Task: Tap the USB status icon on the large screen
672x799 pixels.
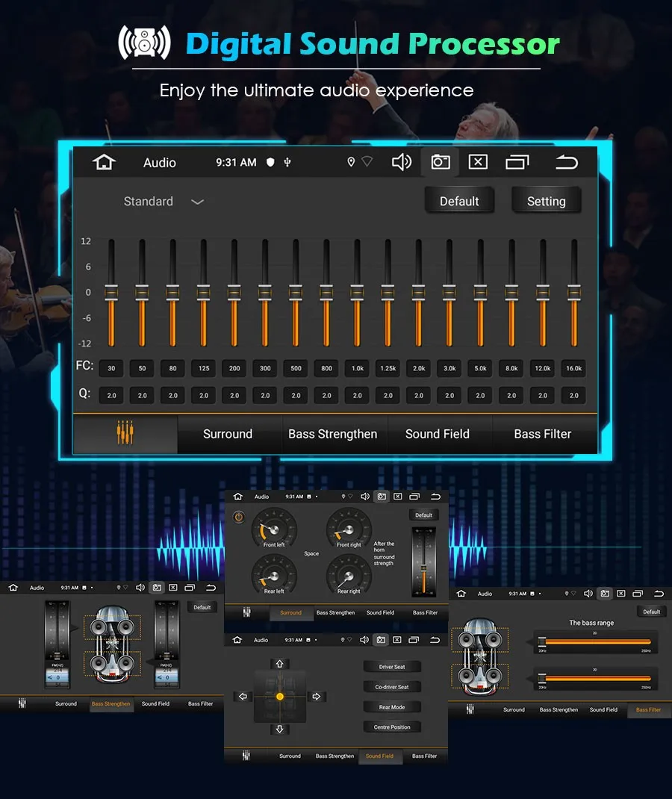Action: click(x=287, y=162)
